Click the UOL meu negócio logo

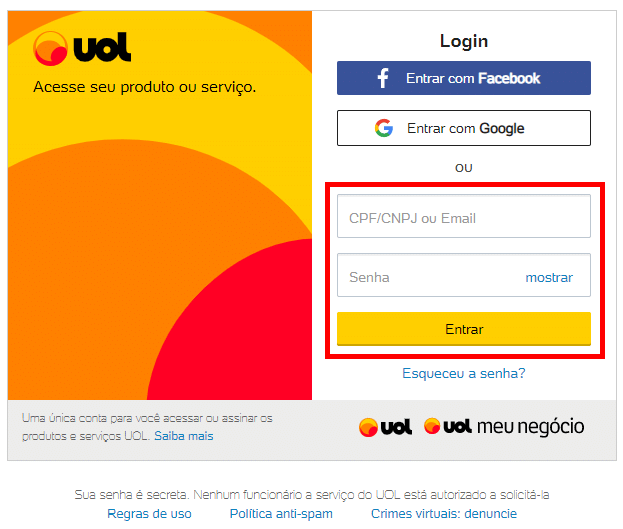504,426
